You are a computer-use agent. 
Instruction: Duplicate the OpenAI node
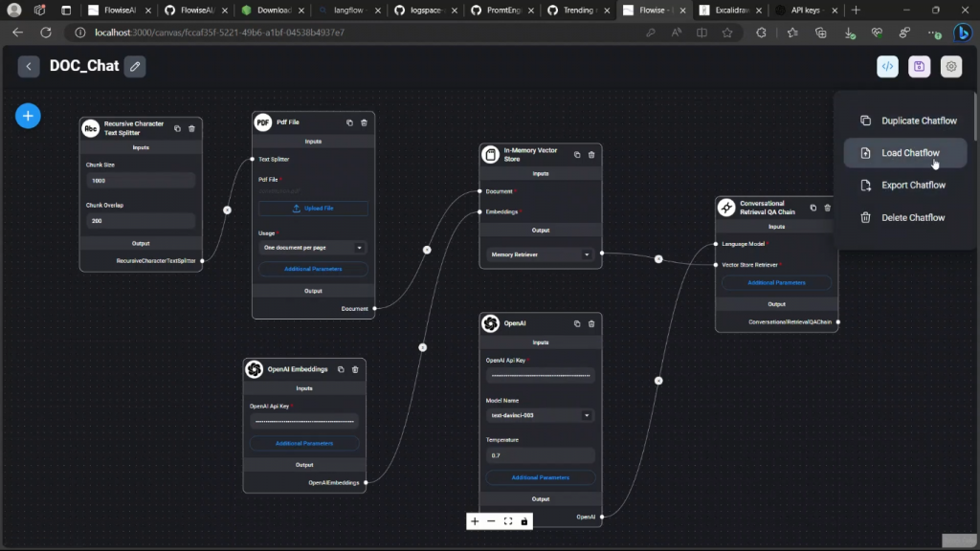coord(577,323)
